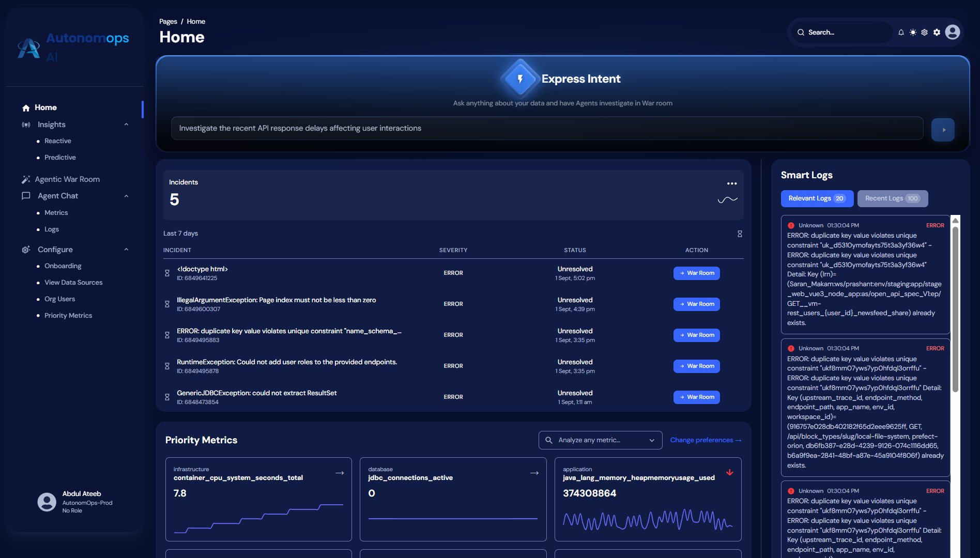Click the Incidents trend sparkline icon

tap(728, 199)
